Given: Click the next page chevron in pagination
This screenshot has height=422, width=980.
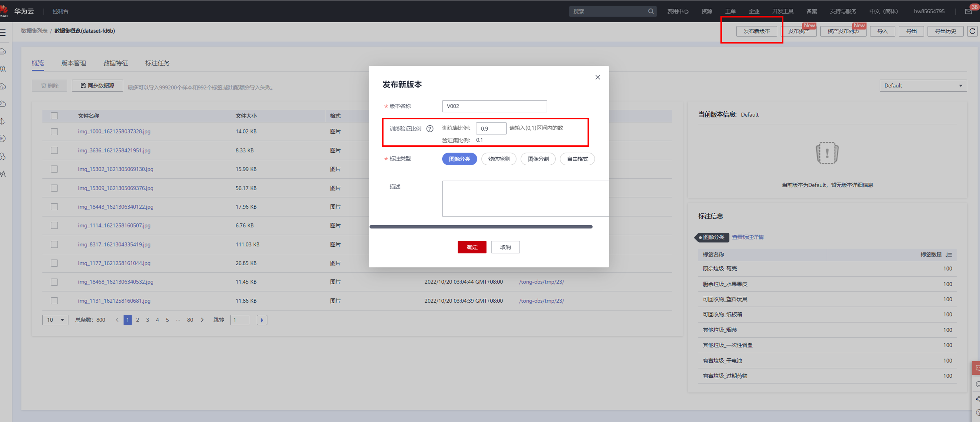Looking at the screenshot, I should tap(202, 320).
